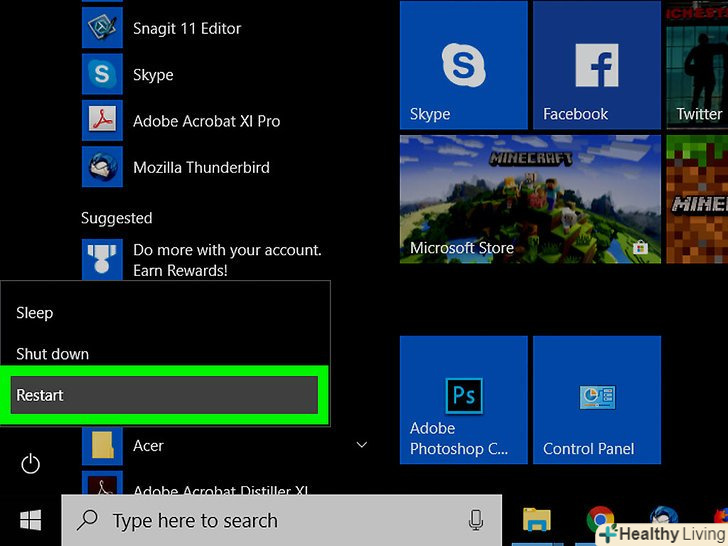Click the Microsoft Store Minecraft tile
728x546 pixels.
(530, 199)
